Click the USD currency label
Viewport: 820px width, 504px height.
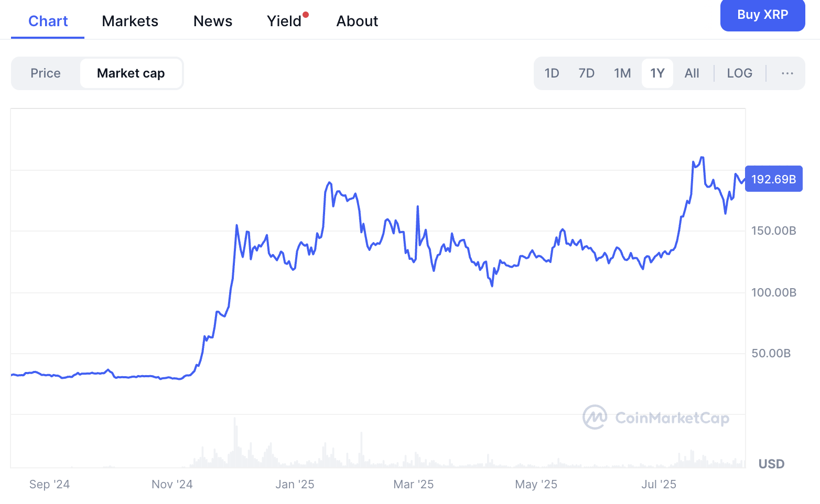point(771,464)
